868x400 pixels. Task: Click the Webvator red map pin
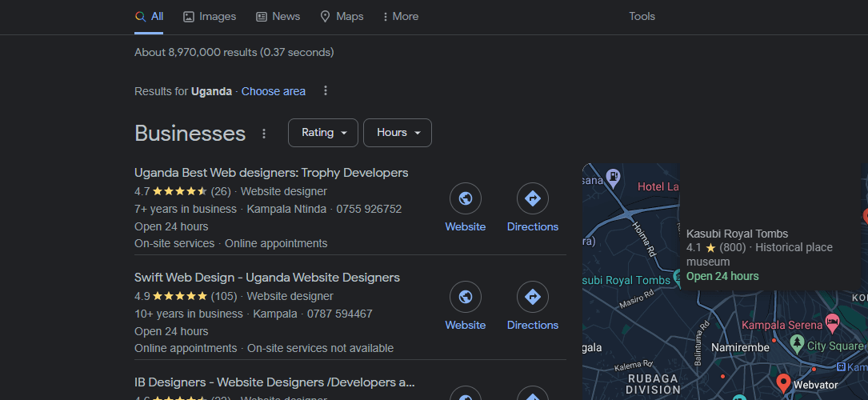click(x=783, y=382)
